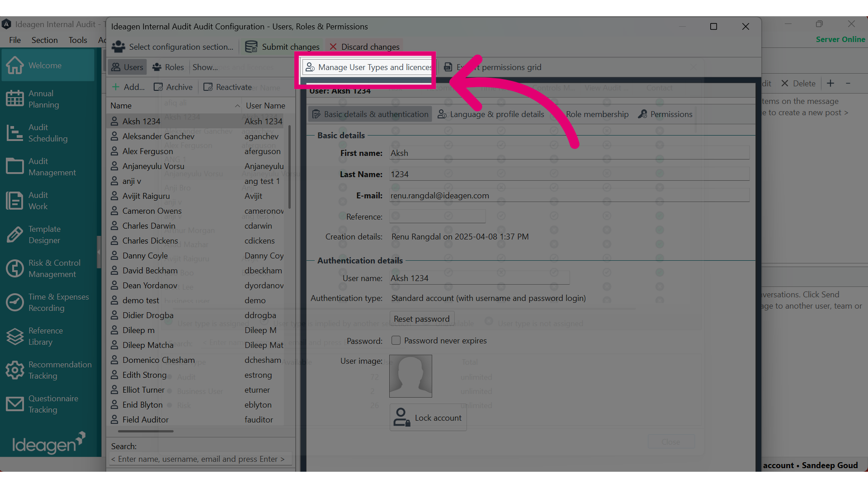Select user Domenico Chesham
This screenshot has height=488, width=868.
(195, 360)
